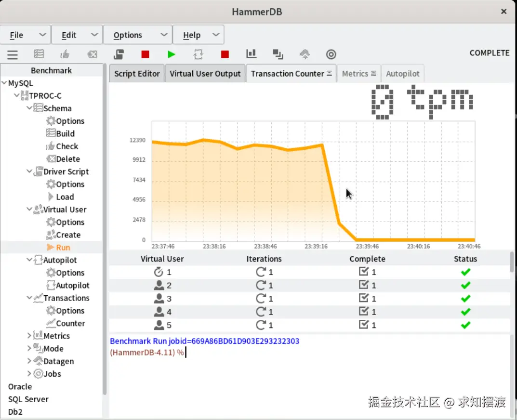This screenshot has height=420, width=517.
Task: Collapse the Driver Script tree node
Action: point(29,171)
